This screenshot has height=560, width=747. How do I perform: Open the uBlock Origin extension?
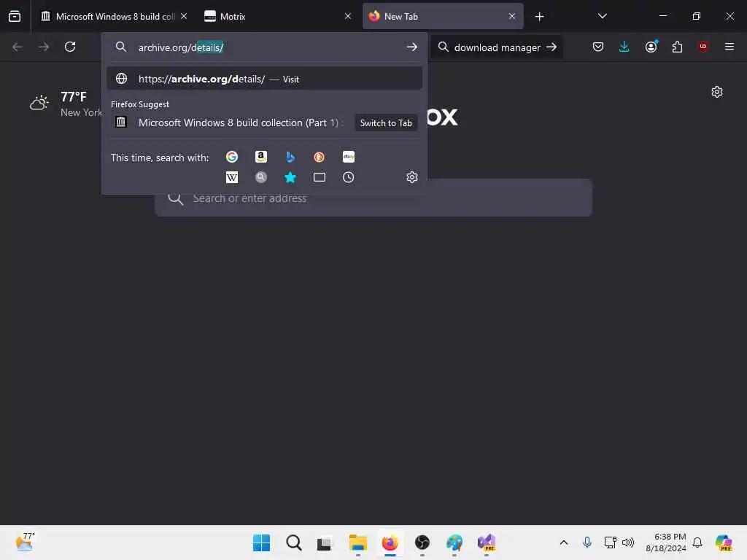point(703,47)
